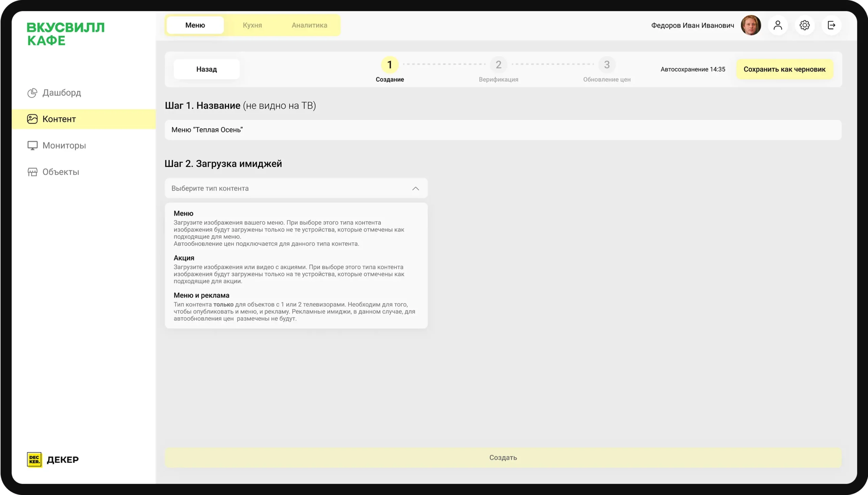This screenshot has height=495, width=868.
Task: Go to step 2 Верификация in stepper
Action: [x=498, y=65]
